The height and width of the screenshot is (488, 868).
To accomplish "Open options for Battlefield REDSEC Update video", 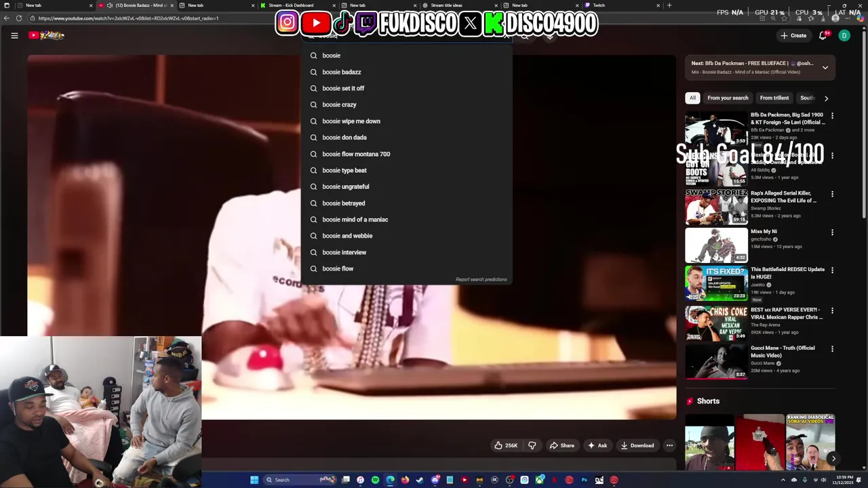I will pos(832,270).
